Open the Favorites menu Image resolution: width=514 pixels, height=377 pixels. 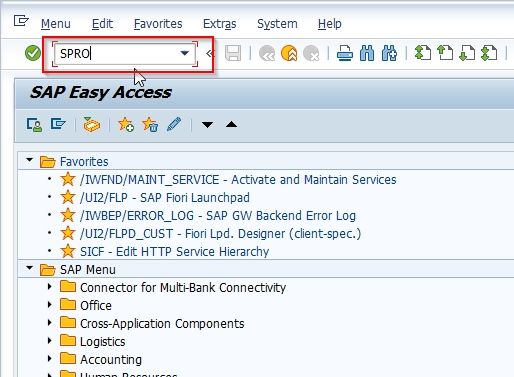[x=158, y=24]
